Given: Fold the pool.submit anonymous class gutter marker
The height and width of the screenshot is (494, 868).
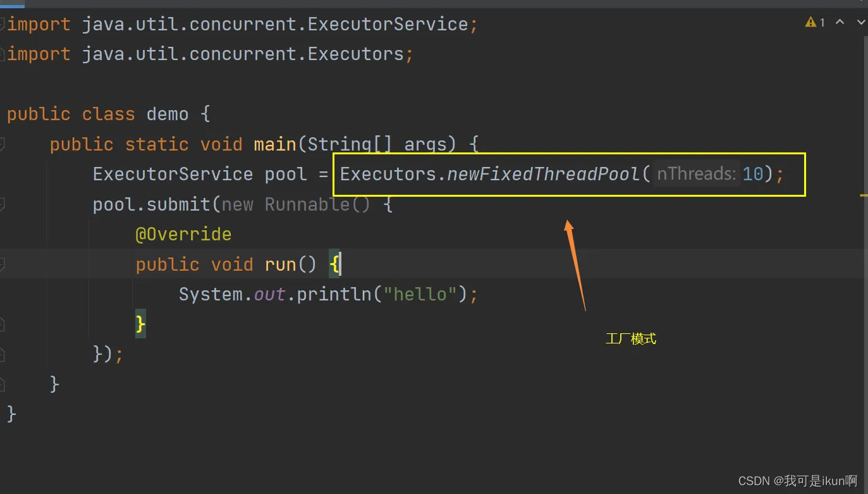Looking at the screenshot, I should pyautogui.click(x=3, y=204).
